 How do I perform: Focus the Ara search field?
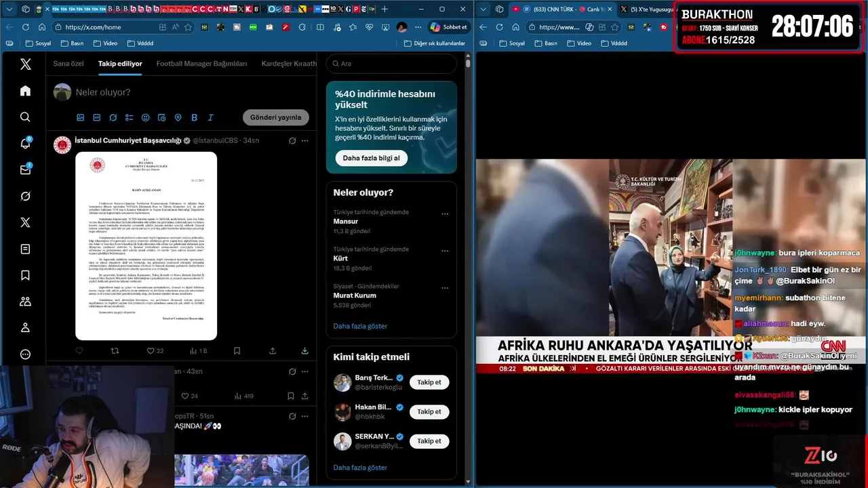(x=391, y=64)
